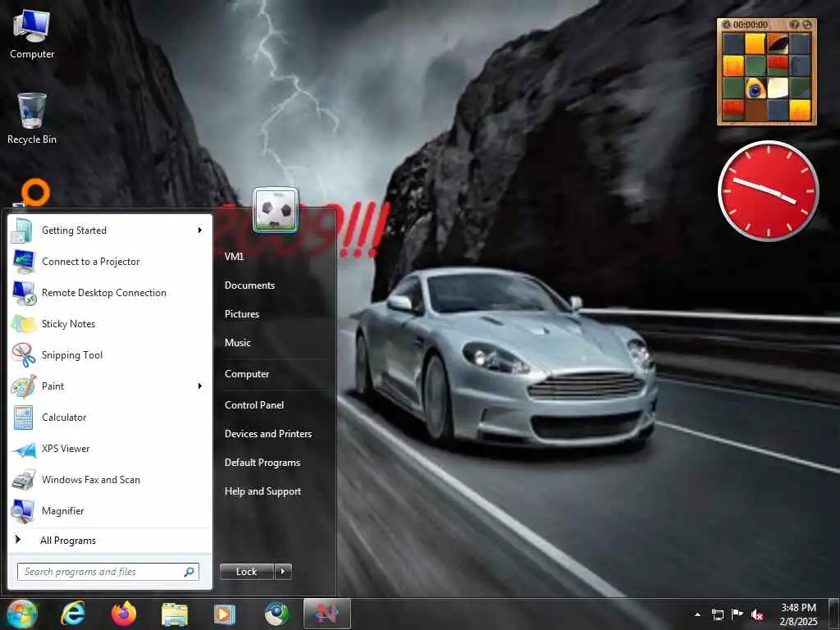Expand the Getting Started jump list arrow
This screenshot has height=630, width=840.
(x=200, y=231)
